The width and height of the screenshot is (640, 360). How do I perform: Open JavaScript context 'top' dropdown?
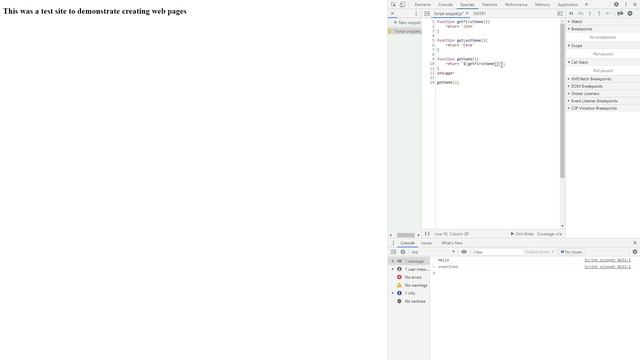433,252
